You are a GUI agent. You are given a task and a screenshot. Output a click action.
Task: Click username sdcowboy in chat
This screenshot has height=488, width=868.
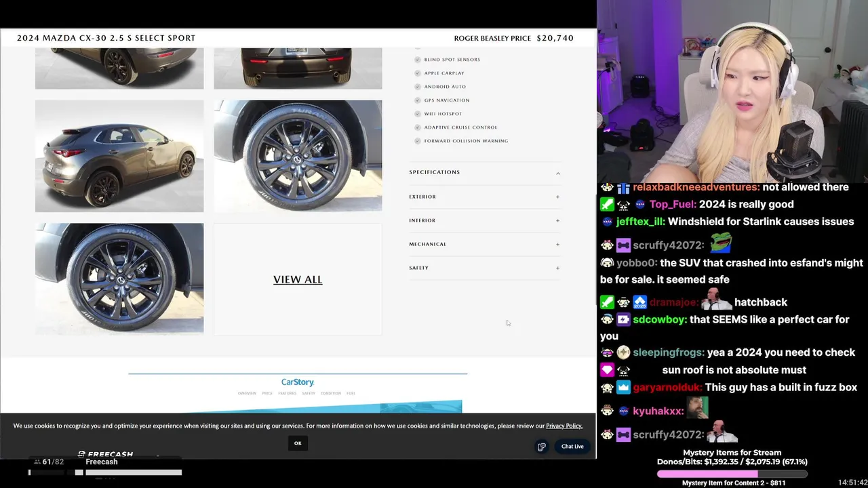click(660, 319)
